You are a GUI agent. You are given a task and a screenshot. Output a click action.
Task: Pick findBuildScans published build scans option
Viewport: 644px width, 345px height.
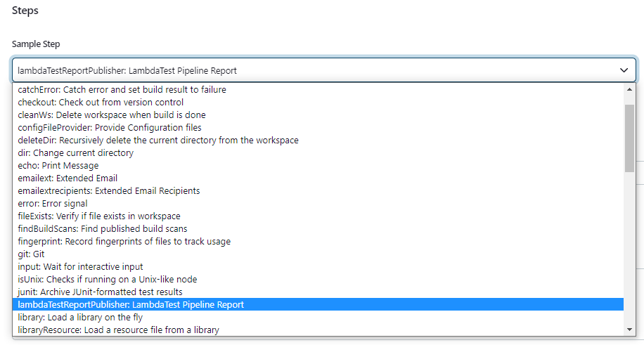coord(103,228)
